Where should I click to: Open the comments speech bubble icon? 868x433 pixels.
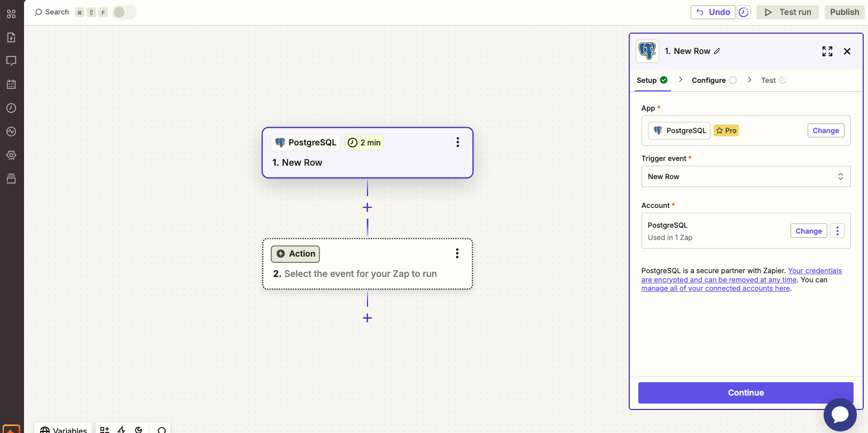point(11,61)
